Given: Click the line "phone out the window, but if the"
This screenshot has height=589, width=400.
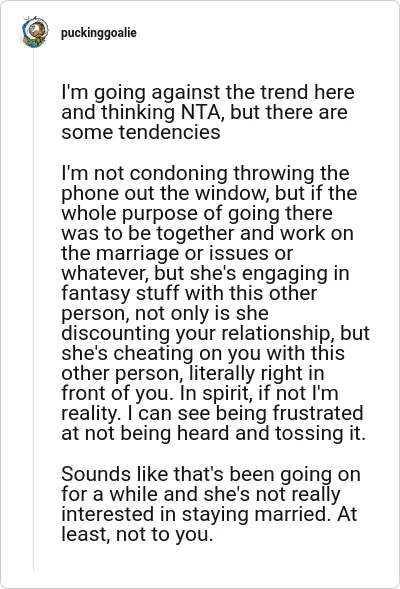Looking at the screenshot, I should coord(209,193).
